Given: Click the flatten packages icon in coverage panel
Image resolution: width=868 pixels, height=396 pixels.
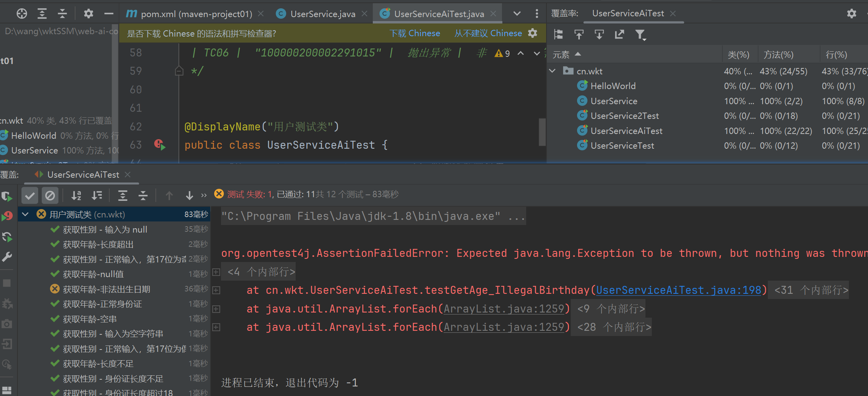Looking at the screenshot, I should (558, 35).
